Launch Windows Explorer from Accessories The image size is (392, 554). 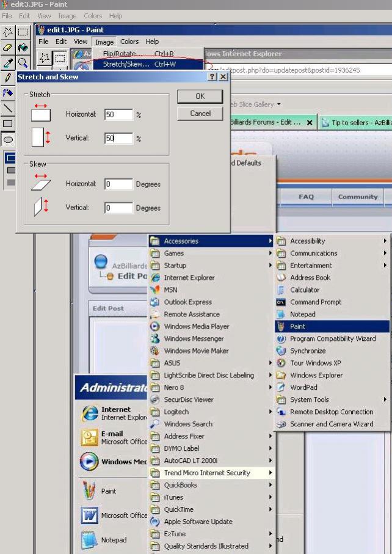332,375
